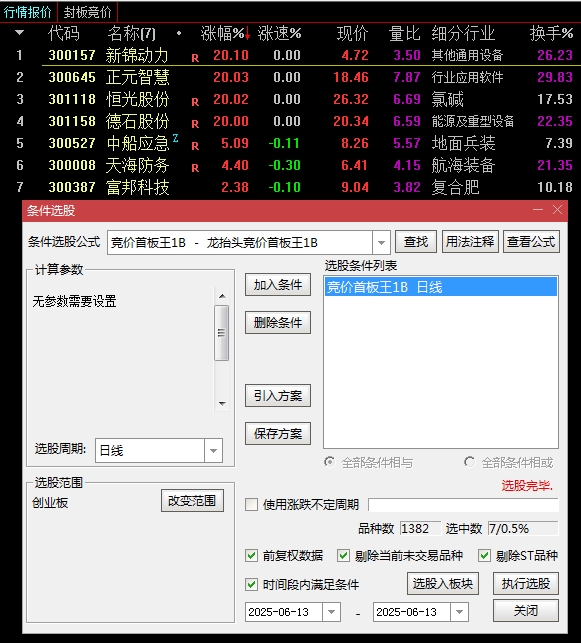Toggle the 前复权数据 checkbox
This screenshot has height=643, width=581.
point(251,556)
